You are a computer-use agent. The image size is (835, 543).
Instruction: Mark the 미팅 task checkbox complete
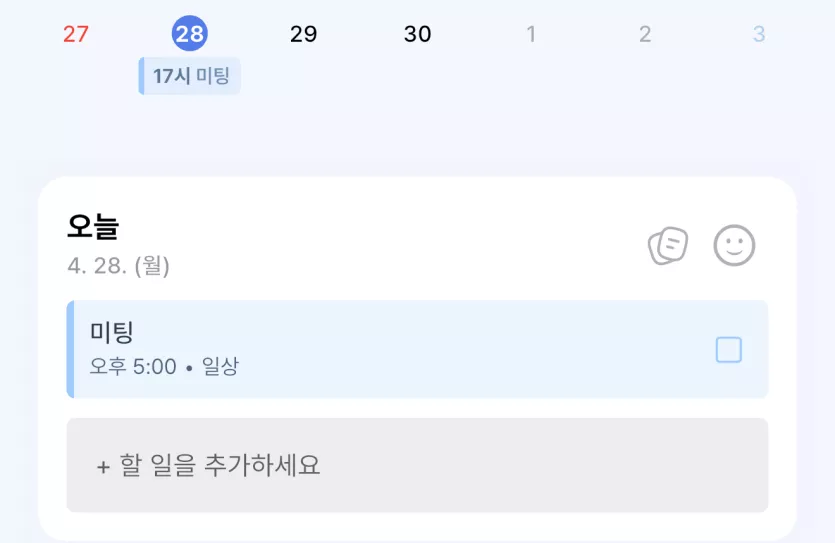click(728, 350)
